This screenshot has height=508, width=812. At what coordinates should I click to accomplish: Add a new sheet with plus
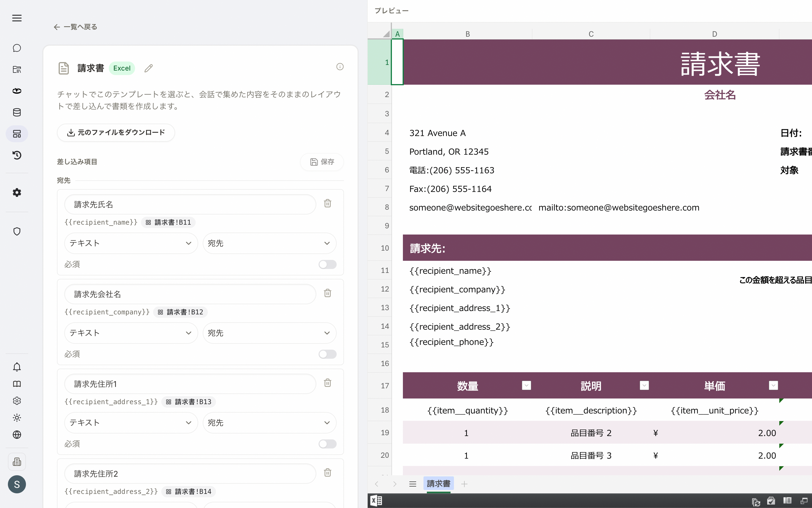464,484
